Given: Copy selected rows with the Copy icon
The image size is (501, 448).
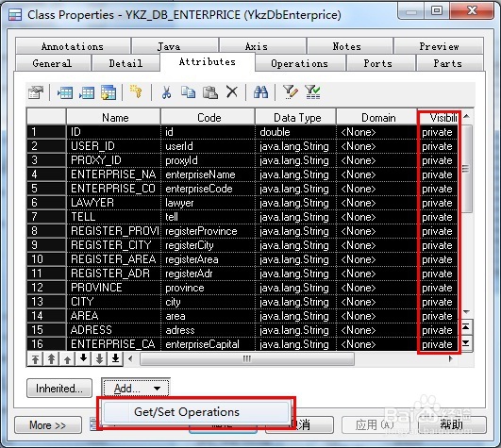Looking at the screenshot, I should (x=188, y=92).
